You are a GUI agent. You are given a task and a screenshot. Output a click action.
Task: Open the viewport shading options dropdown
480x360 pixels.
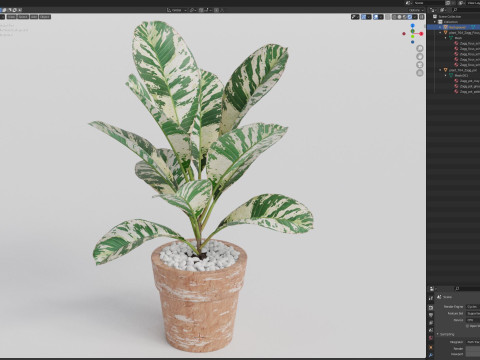[415, 17]
